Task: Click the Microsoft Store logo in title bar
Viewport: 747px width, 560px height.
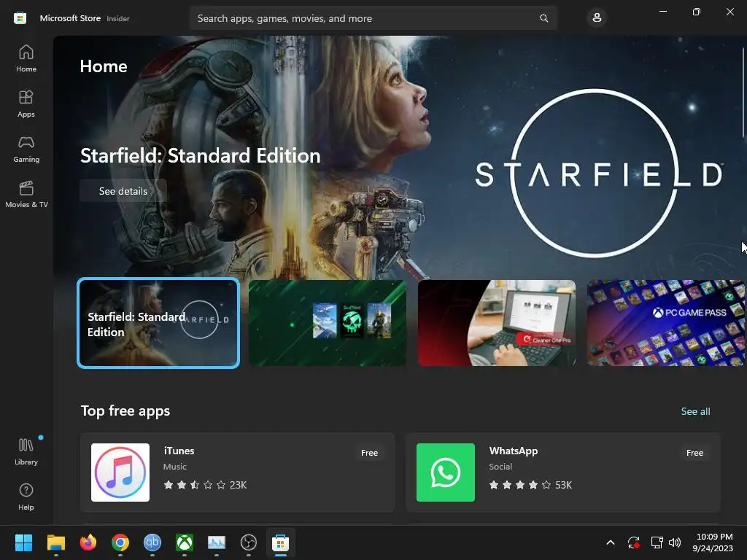Action: pos(20,18)
